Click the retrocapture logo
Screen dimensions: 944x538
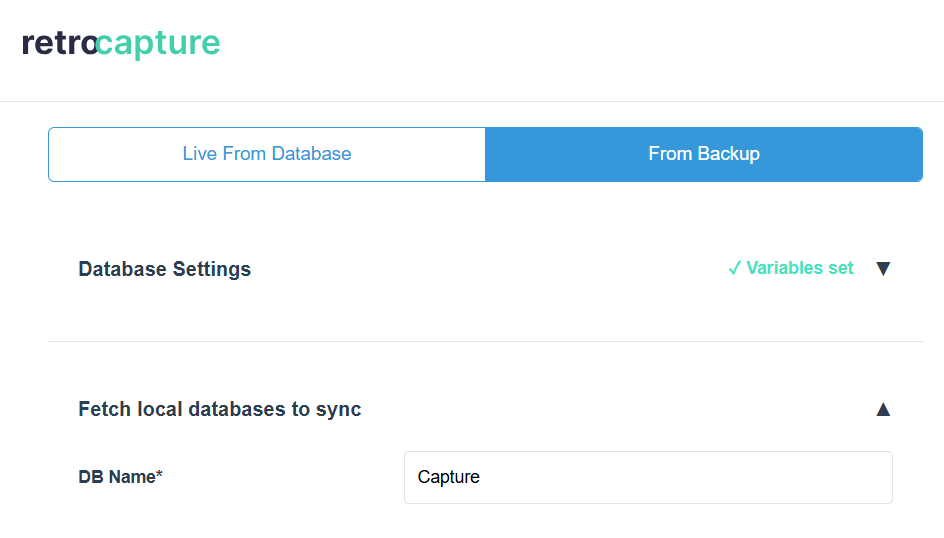(x=121, y=44)
